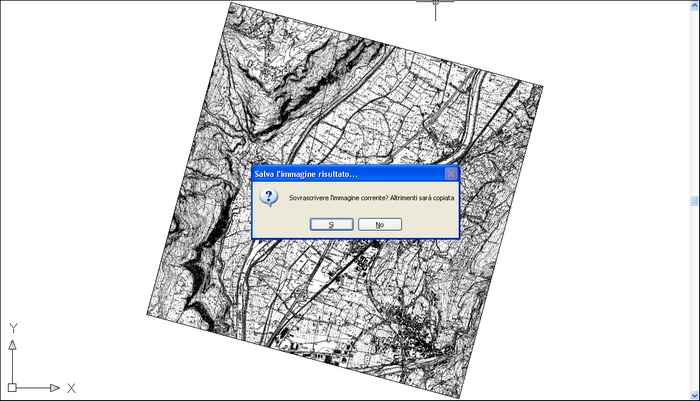The image size is (700, 401).
Task: Click the vertical scrollbar thumb
Action: 694,201
